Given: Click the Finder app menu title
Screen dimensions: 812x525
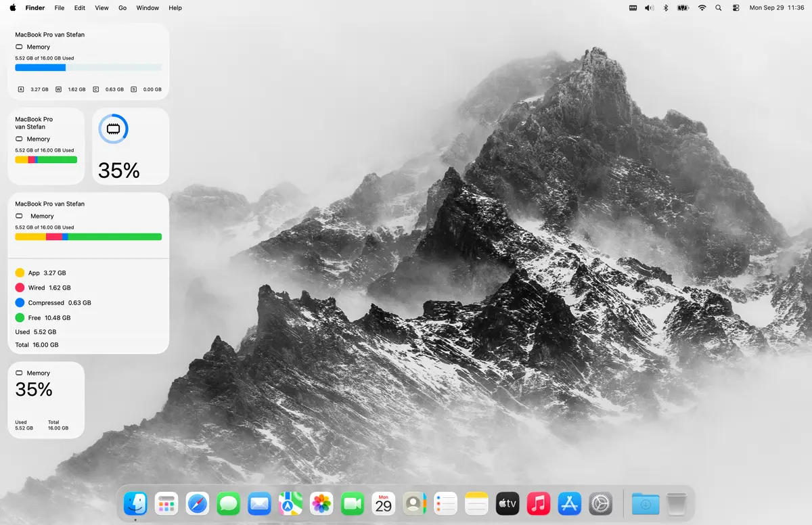Looking at the screenshot, I should click(35, 8).
